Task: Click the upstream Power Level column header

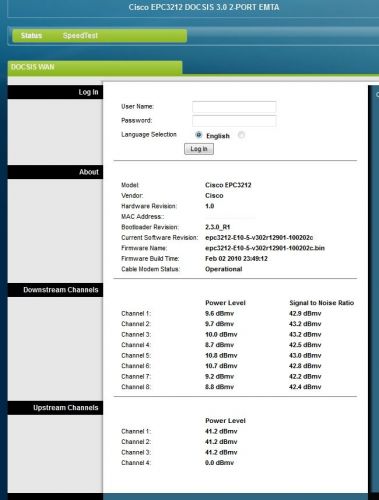Action: coord(225,421)
